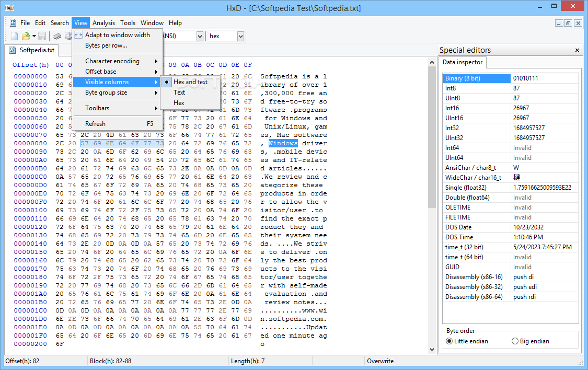Select Little endian byte order
588x370 pixels.
pos(467,341)
